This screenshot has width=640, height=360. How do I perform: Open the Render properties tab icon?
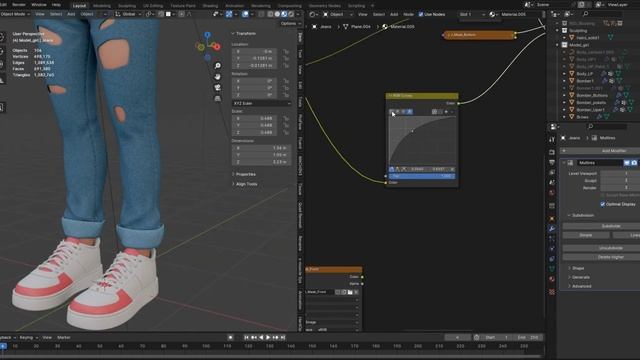coord(552,152)
